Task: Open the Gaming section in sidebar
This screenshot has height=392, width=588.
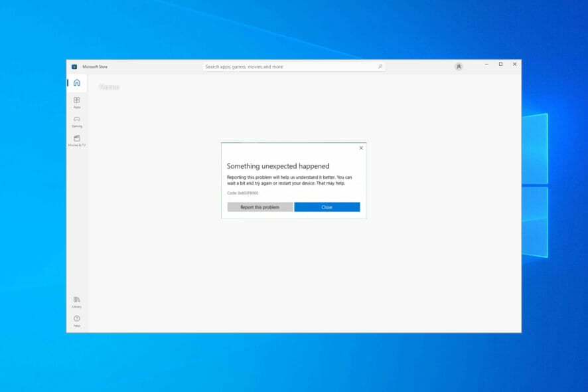Action: 77,122
